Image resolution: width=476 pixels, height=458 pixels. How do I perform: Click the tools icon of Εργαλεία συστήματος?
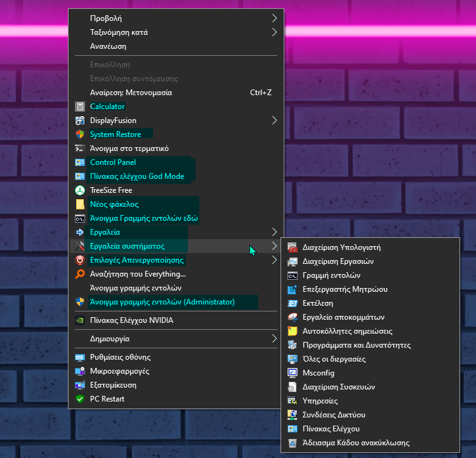coord(80,246)
